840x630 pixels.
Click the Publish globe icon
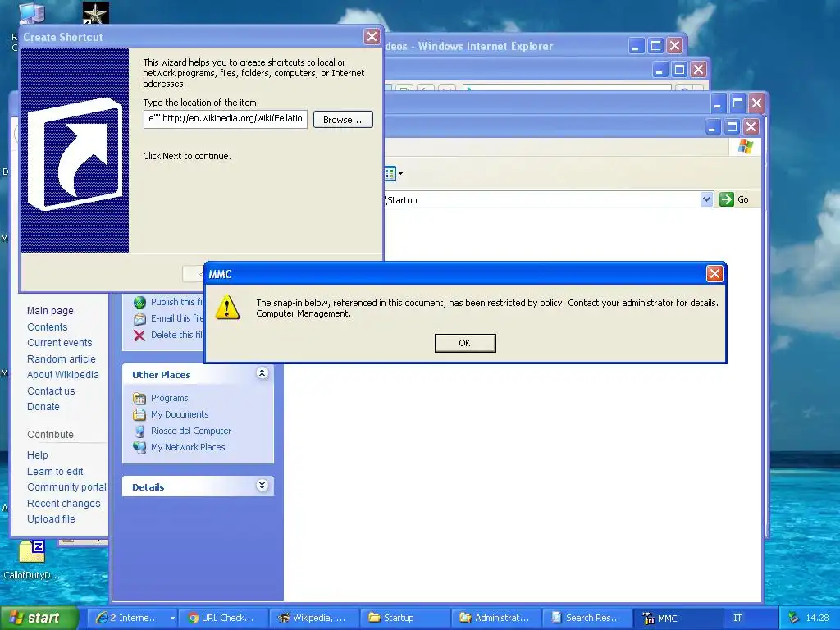(139, 303)
